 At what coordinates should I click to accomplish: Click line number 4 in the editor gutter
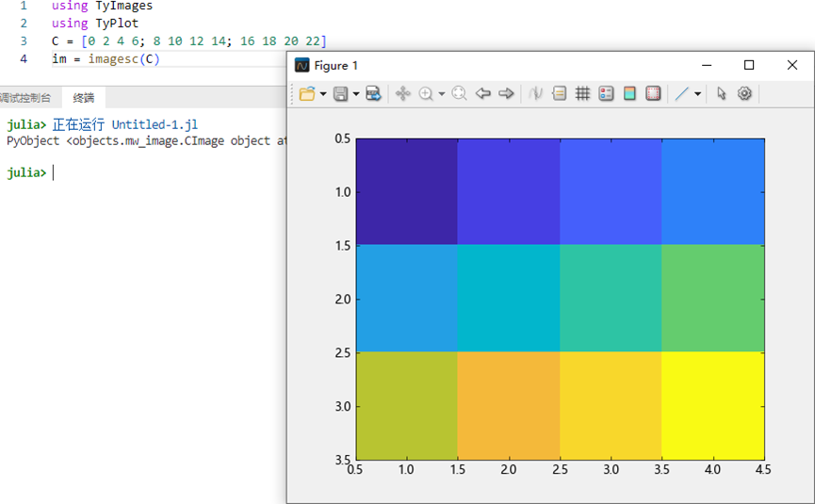(x=24, y=58)
